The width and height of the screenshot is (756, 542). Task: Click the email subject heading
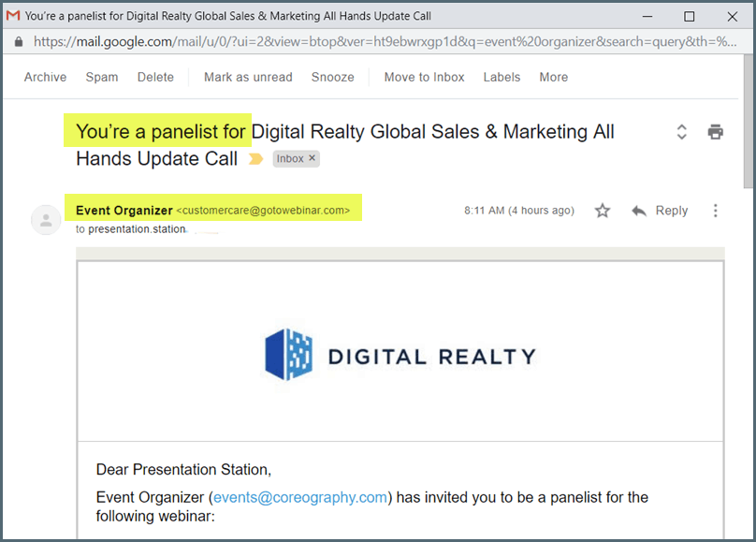tap(344, 145)
